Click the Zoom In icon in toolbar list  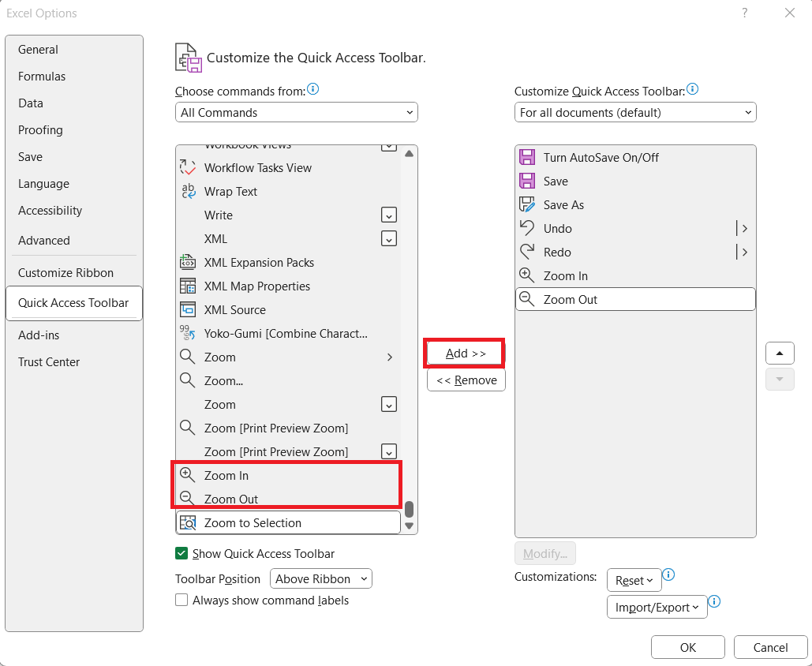526,275
